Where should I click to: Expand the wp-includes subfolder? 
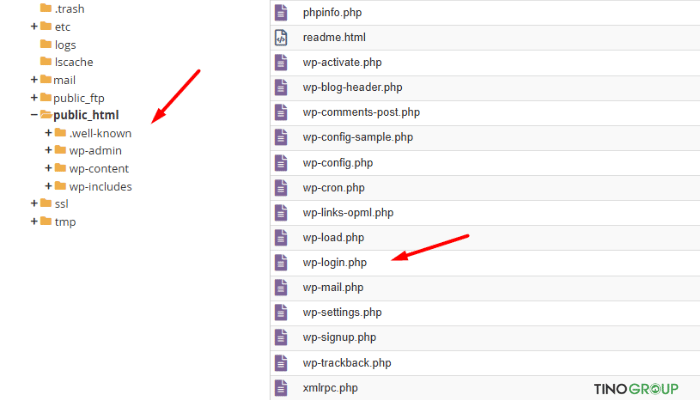tap(48, 186)
